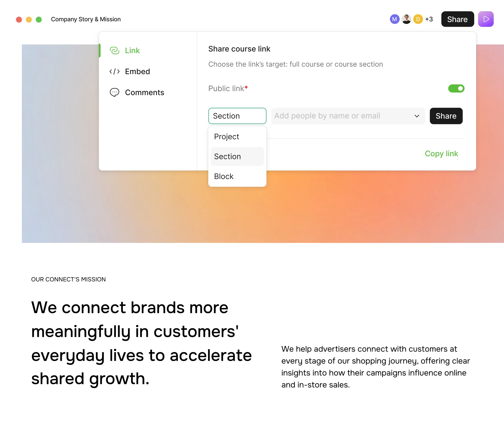Open the Comments tab
Screen dimensions: 504x438
point(144,92)
